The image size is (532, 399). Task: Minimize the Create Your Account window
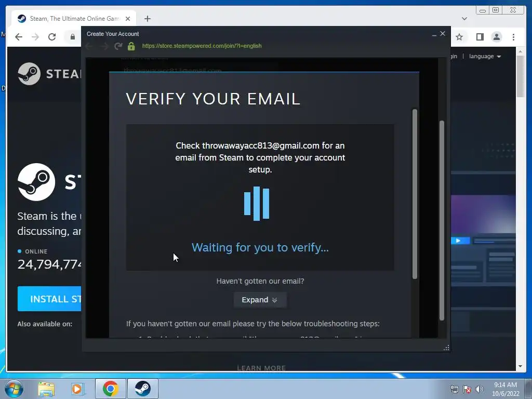click(x=434, y=34)
